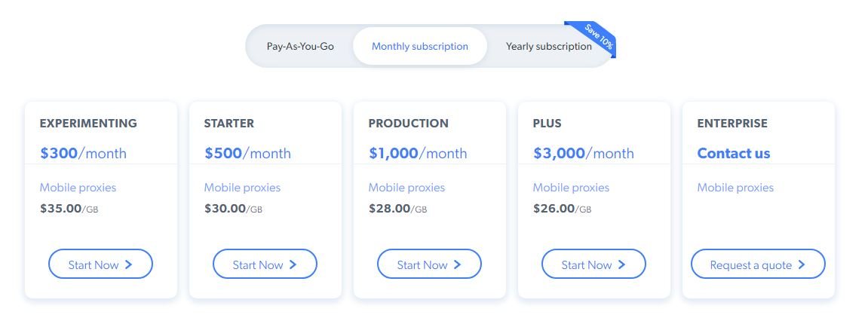The image size is (868, 315).
Task: Open the Enterprise Contact us link
Action: [x=733, y=153]
